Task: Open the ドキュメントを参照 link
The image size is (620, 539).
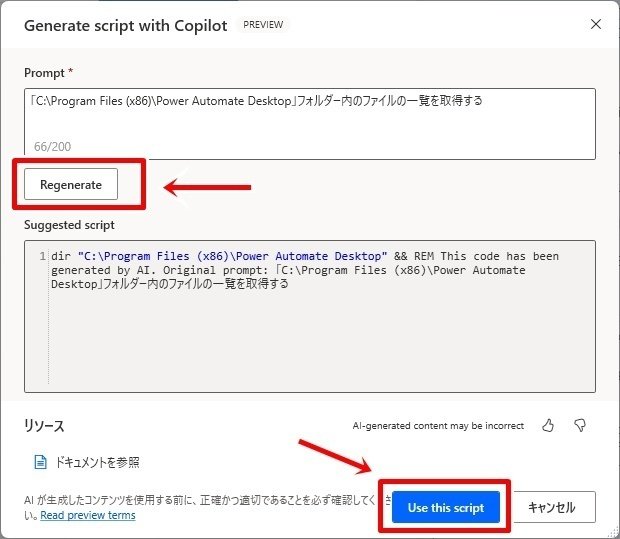Action: click(x=97, y=462)
